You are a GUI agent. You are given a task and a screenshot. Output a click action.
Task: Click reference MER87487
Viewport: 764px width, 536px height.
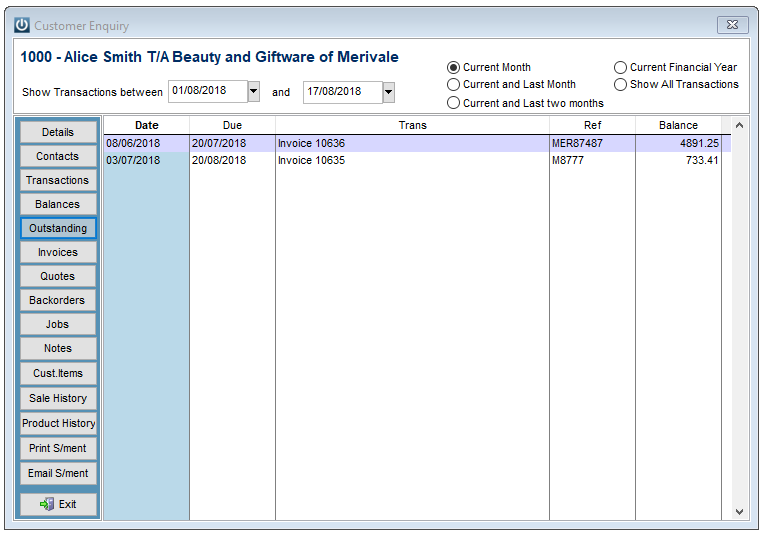click(592, 143)
